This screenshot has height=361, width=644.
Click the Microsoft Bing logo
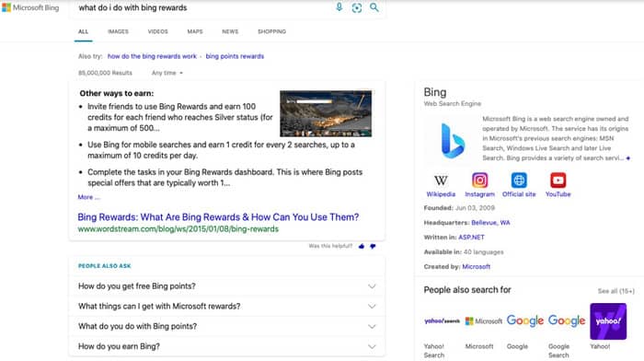coord(30,7)
